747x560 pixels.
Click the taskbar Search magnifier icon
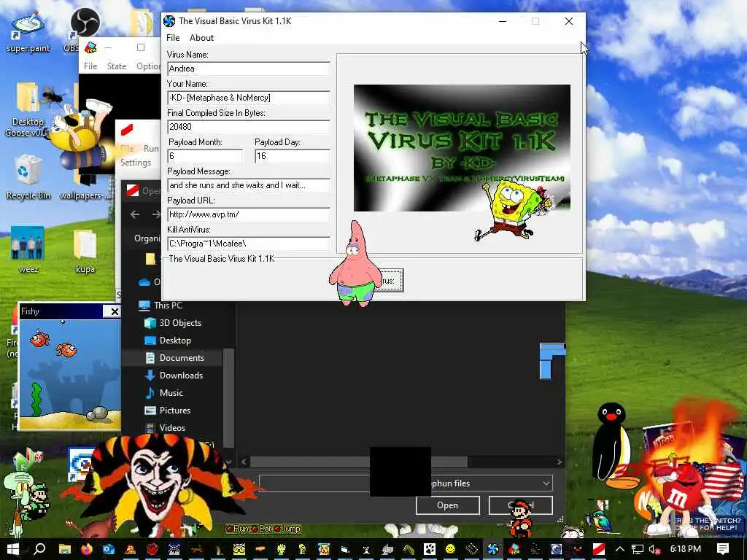tap(40, 549)
